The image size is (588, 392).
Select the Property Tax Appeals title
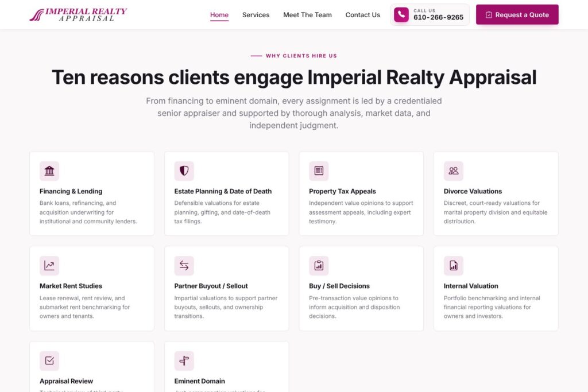342,191
